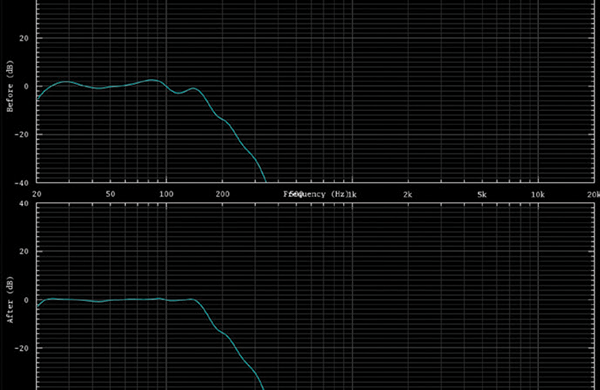Click the Before curve peak just below 100 Hz
This screenshot has width=600, height=390.
152,80
